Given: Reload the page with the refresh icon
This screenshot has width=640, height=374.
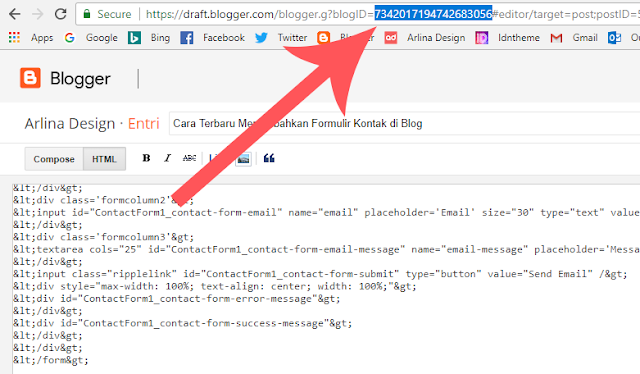Looking at the screenshot, I should click(x=60, y=14).
